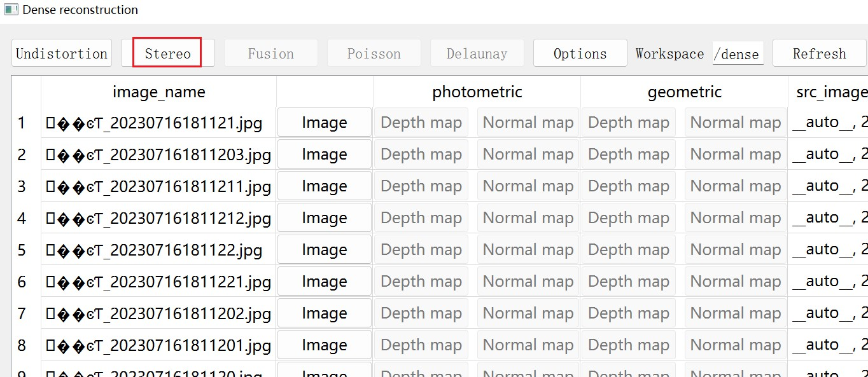Show Image for row 4
Screen dimensions: 868x377
(x=325, y=218)
